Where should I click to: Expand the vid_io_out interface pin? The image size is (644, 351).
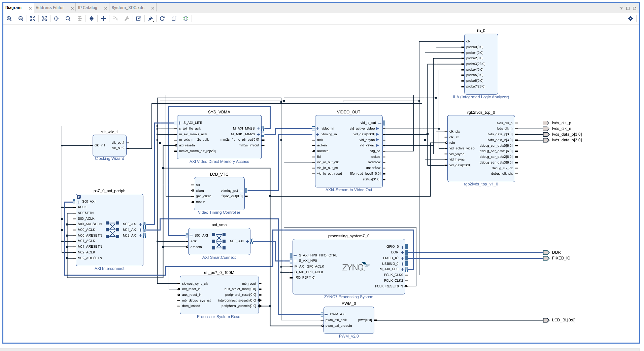point(380,123)
